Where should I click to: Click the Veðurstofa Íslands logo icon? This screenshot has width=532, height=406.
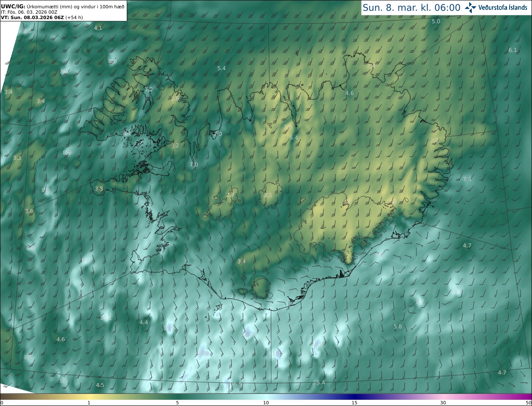[470, 7]
